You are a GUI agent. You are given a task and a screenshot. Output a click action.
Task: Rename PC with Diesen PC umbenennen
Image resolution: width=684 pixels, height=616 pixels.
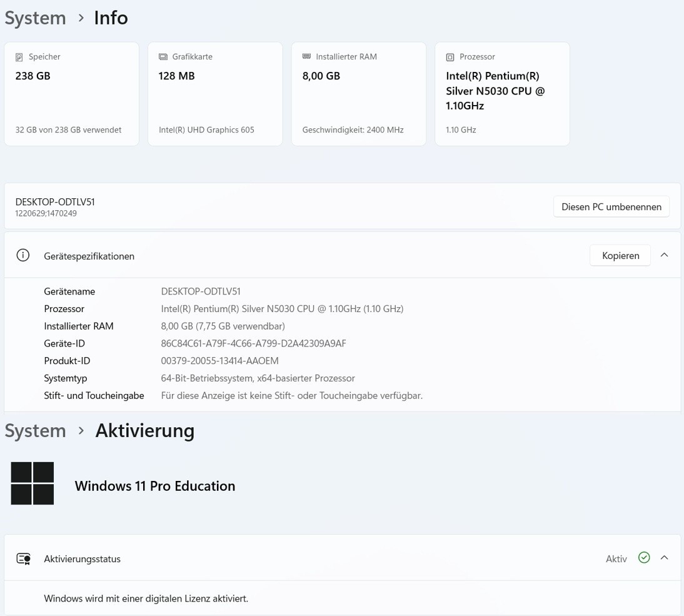click(x=611, y=207)
